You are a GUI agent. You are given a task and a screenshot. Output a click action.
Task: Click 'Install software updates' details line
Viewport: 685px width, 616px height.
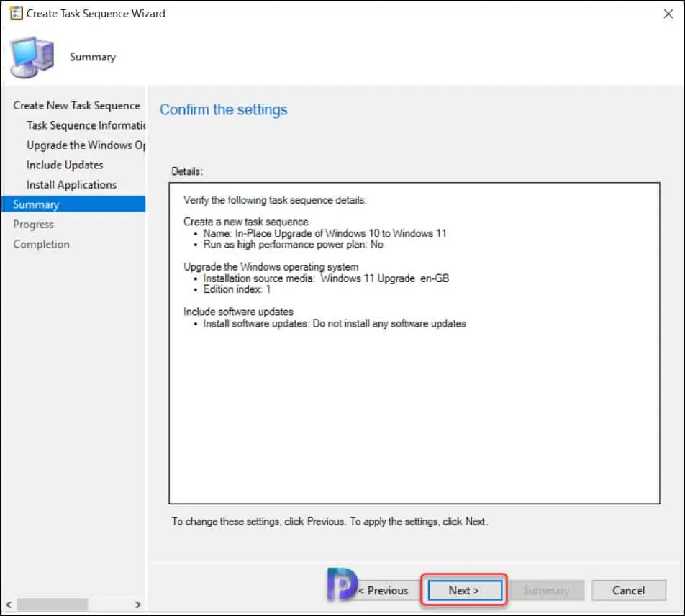pos(334,324)
